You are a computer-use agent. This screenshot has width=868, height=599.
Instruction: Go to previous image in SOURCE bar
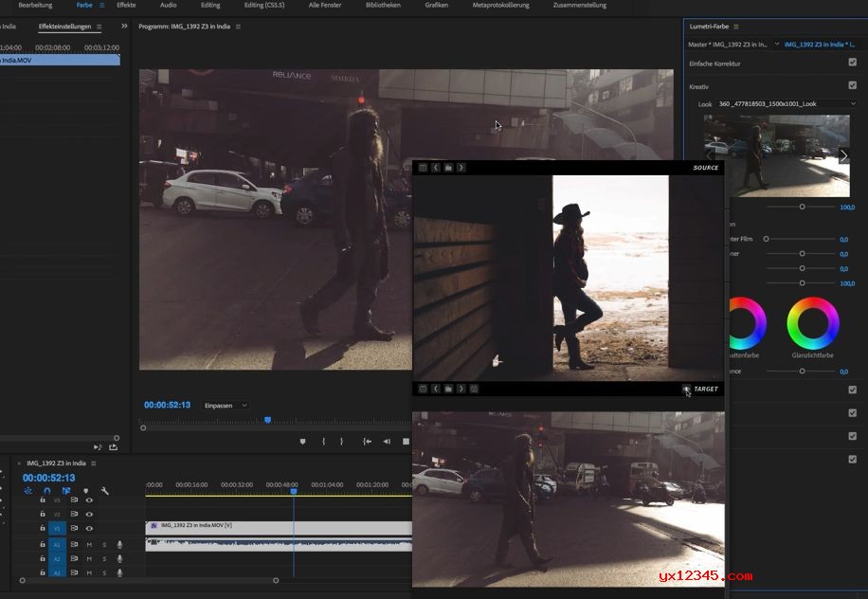tap(436, 167)
